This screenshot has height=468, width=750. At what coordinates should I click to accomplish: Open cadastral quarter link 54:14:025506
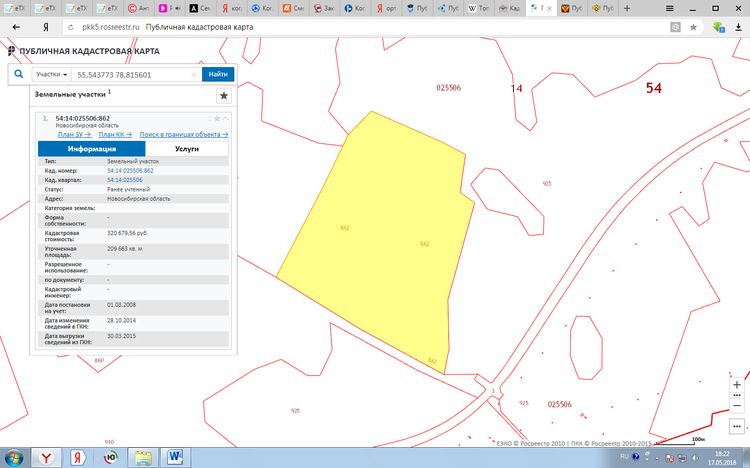click(124, 180)
